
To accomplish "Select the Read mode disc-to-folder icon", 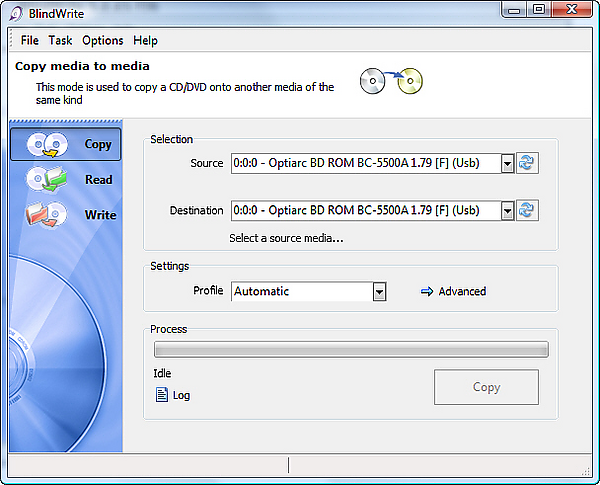I will pos(47,179).
